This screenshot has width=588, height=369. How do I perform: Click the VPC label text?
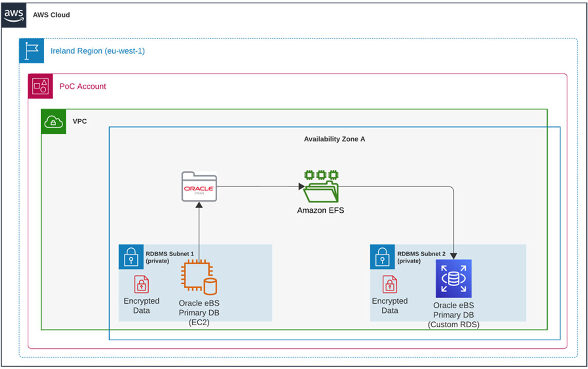(x=80, y=121)
